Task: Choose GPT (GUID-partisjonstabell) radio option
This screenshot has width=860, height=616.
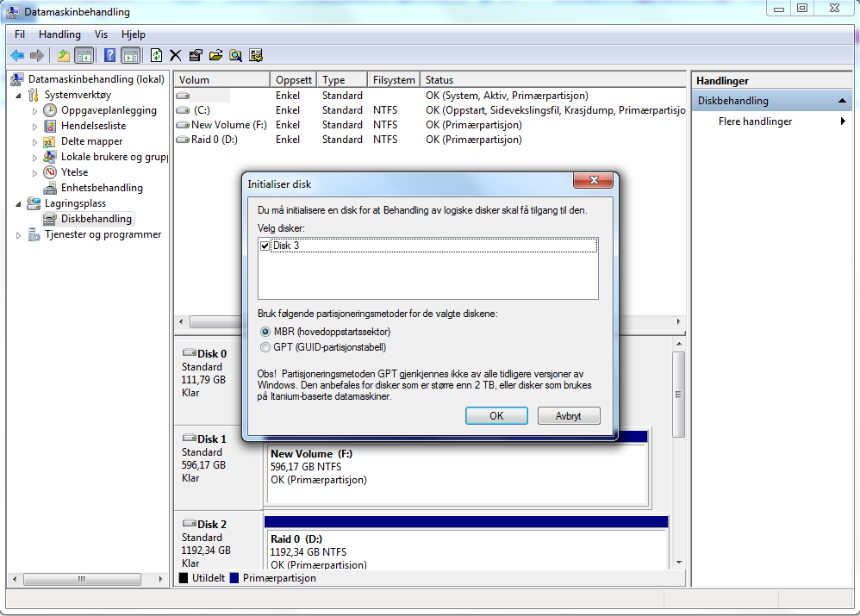Action: pyautogui.click(x=265, y=347)
